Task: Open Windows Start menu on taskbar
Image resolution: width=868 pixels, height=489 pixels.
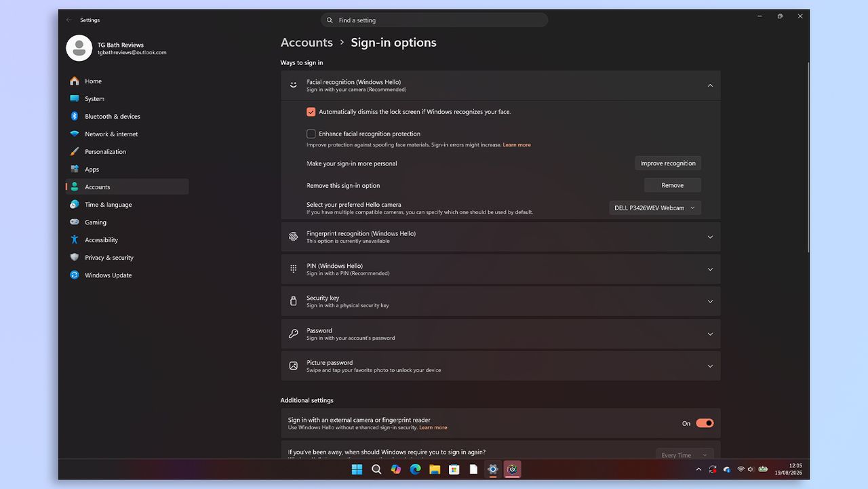Action: click(357, 469)
